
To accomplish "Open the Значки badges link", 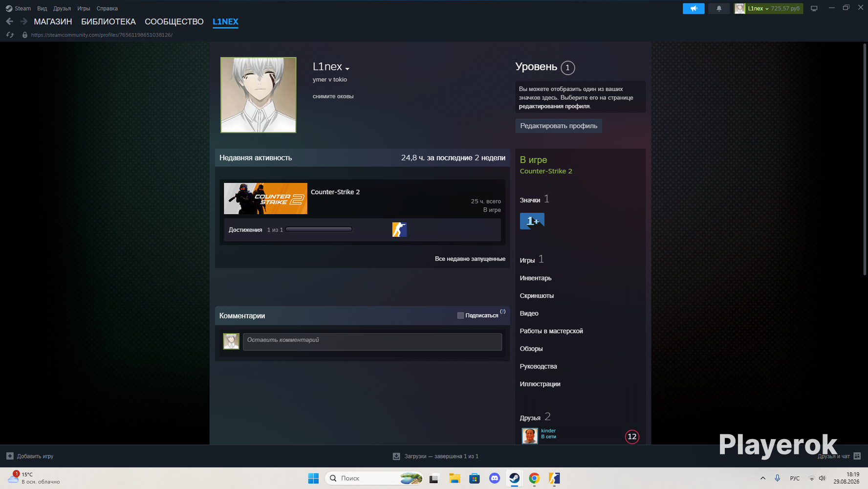I will [530, 200].
